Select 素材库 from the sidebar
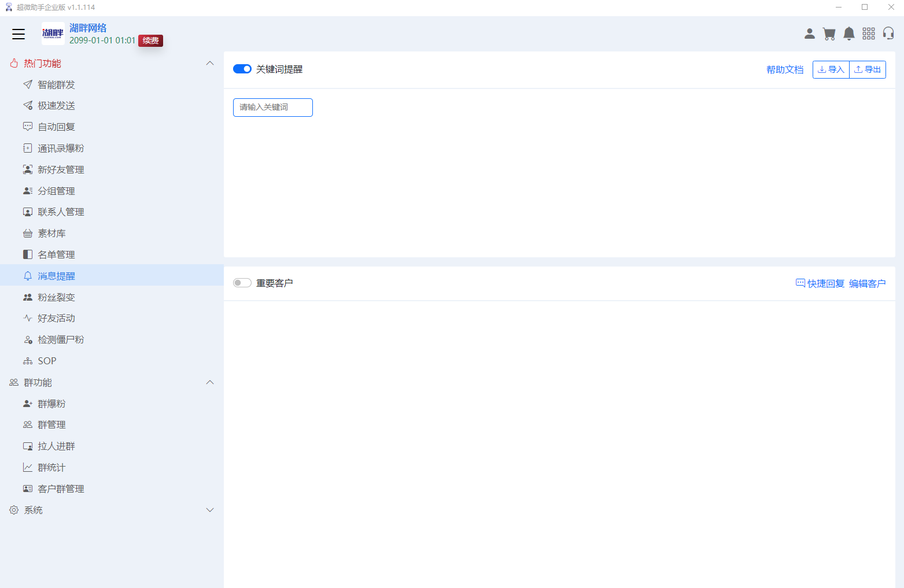Image resolution: width=904 pixels, height=588 pixels. point(51,234)
